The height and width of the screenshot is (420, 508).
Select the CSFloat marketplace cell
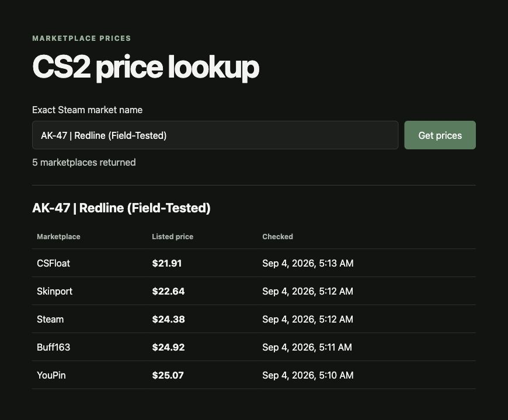[x=54, y=263]
